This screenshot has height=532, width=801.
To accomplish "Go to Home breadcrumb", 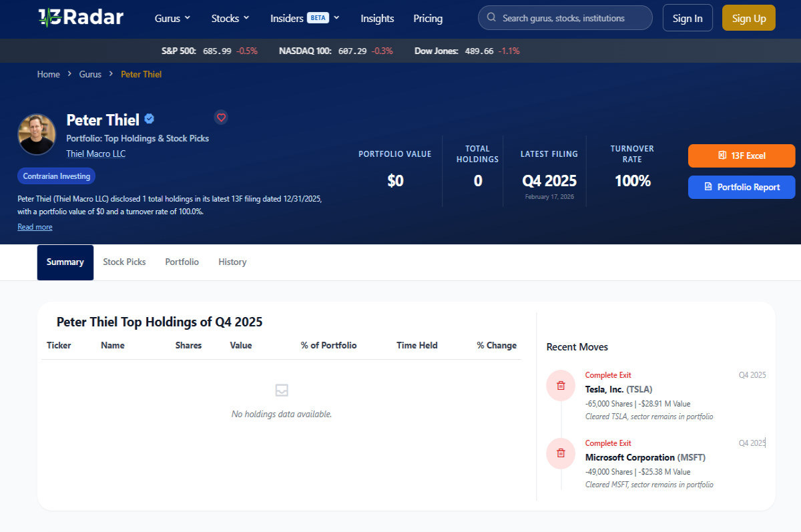I will point(49,74).
